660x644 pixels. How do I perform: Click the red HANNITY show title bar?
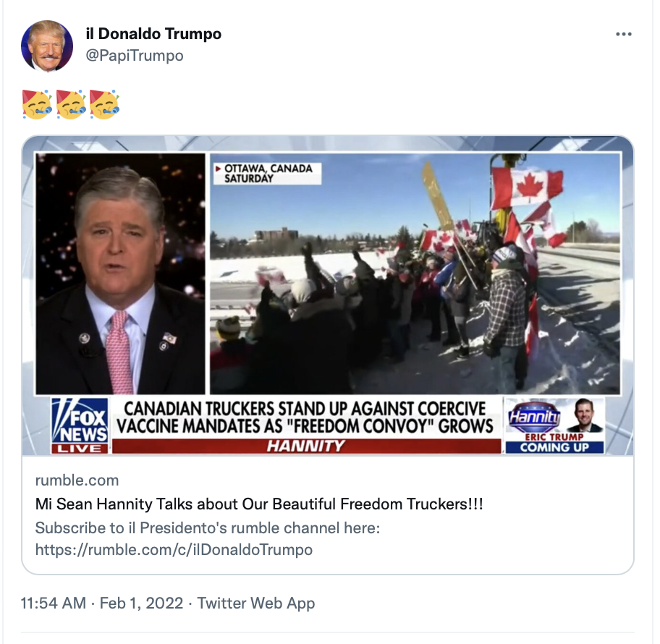click(306, 446)
